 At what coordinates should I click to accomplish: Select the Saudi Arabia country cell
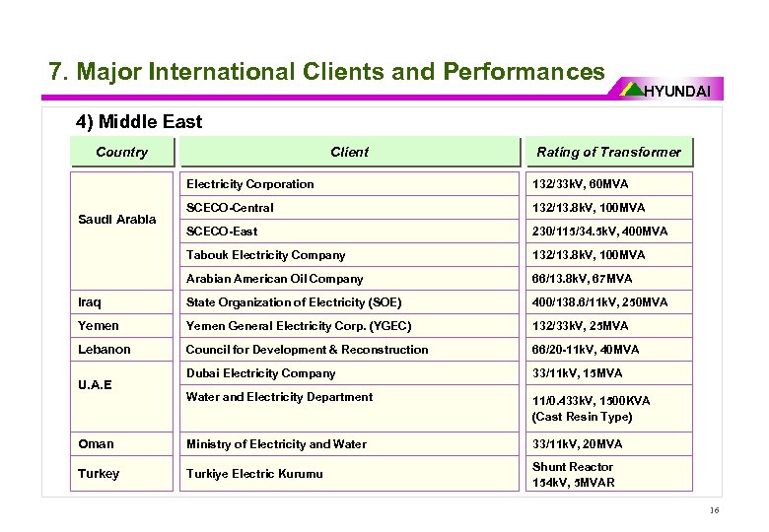tap(121, 231)
